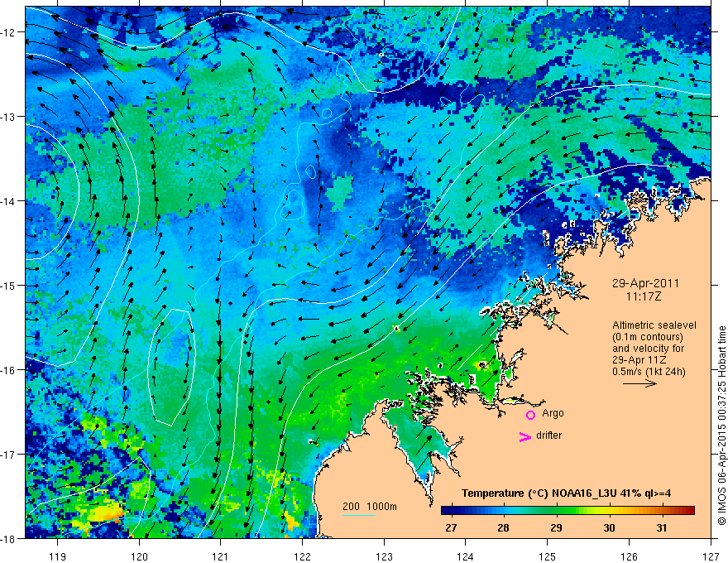Click longitude axis label 126
This screenshot has height=563, width=728.
pos(629,556)
